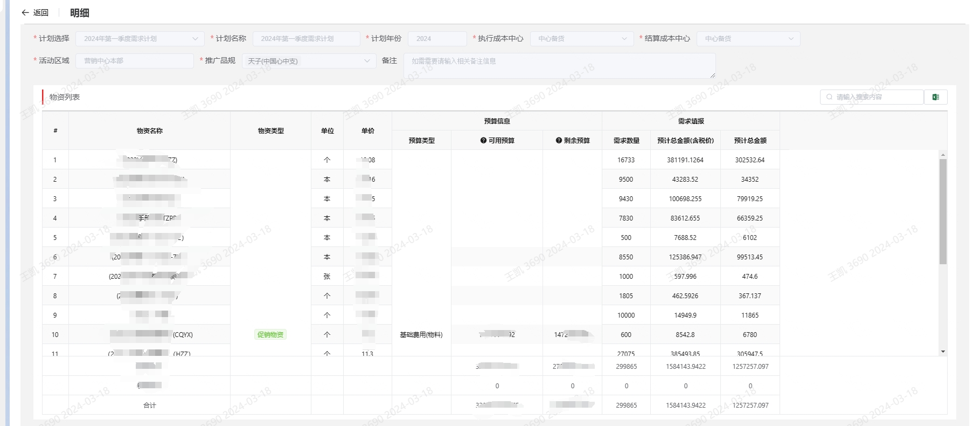The image size is (980, 426).
Task: Click the 基础费用(物料) cell
Action: (421, 335)
